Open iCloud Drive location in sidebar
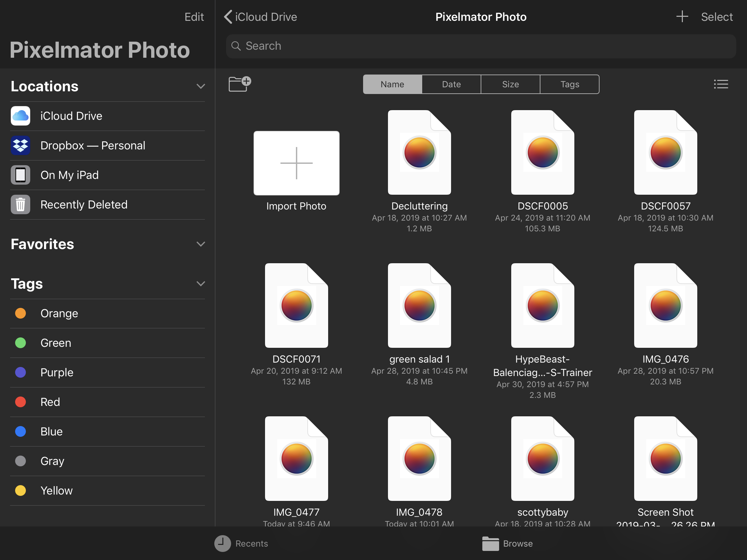The image size is (747, 560). coord(107,116)
